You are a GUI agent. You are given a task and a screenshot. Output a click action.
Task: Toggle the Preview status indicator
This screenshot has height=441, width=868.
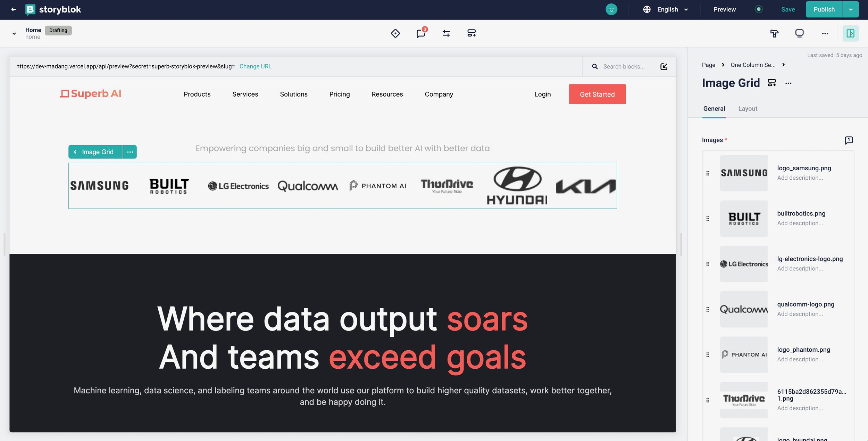point(759,9)
